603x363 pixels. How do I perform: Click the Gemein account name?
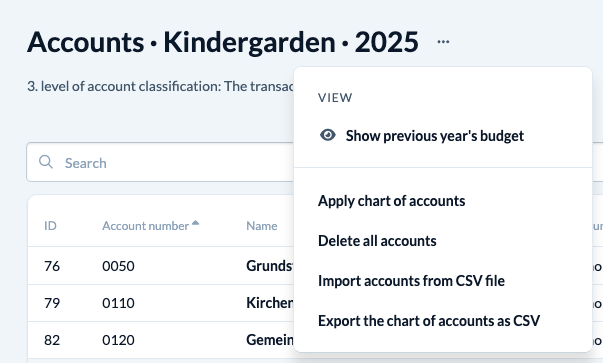tap(270, 340)
